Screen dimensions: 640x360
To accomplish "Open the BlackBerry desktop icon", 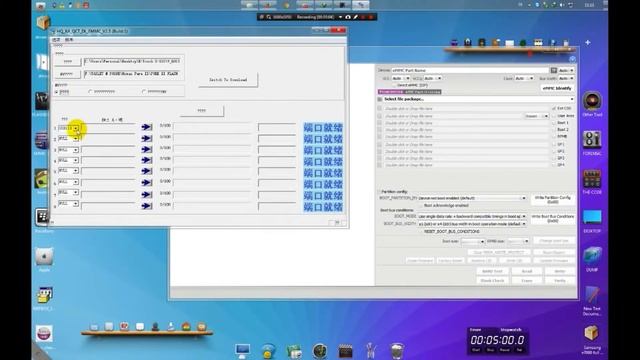I will (43, 218).
